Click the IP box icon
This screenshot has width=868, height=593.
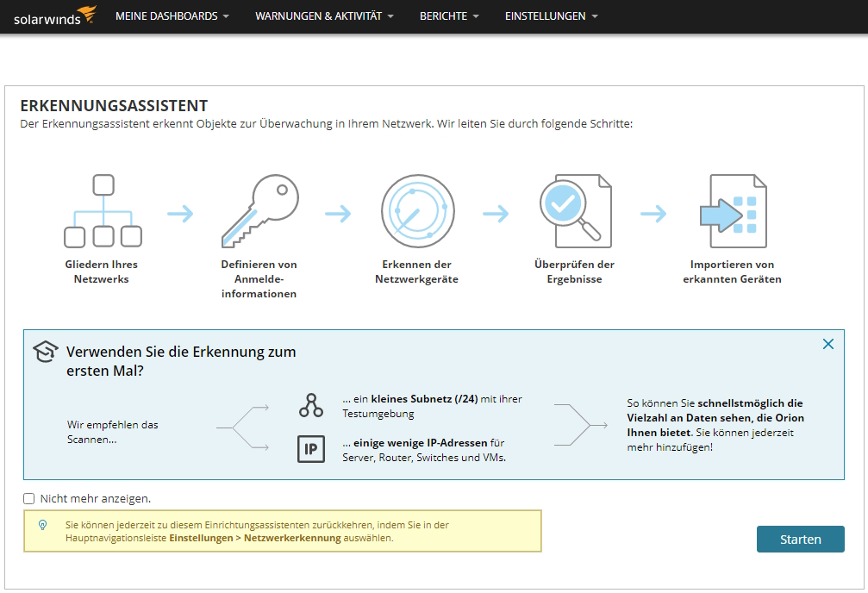coord(311,449)
